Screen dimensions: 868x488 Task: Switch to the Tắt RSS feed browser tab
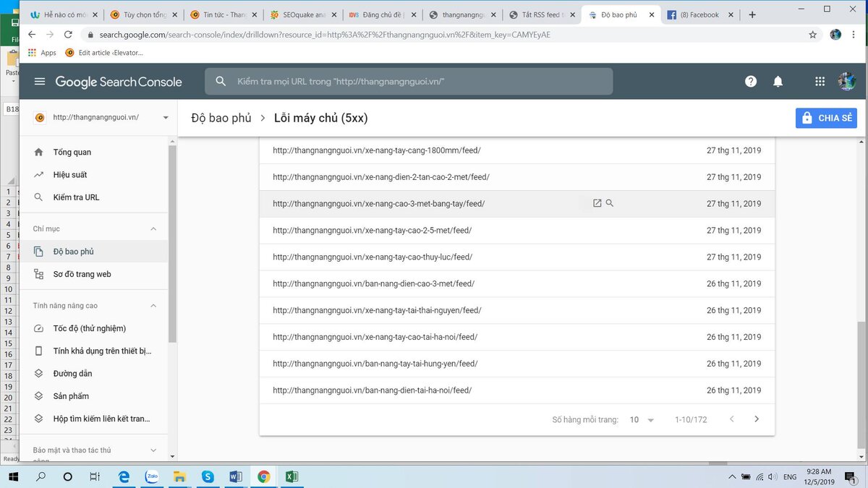541,14
